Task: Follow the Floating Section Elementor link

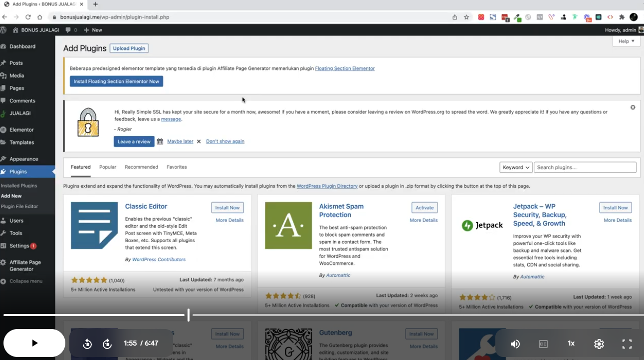Action: point(345,68)
